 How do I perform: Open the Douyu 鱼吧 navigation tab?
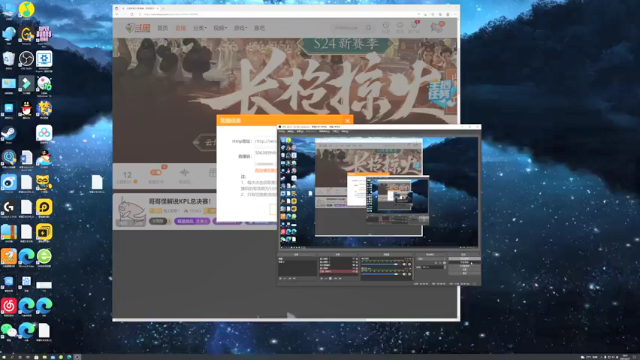point(259,28)
